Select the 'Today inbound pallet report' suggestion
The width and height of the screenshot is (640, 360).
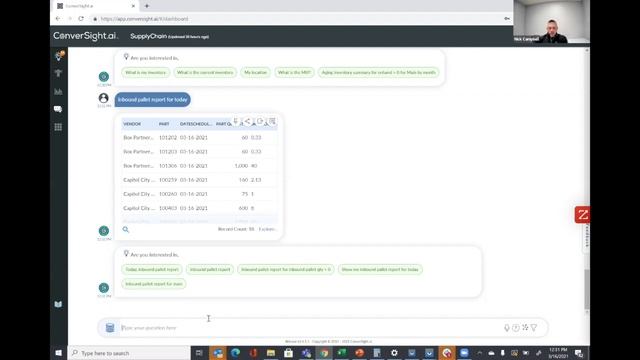point(152,269)
